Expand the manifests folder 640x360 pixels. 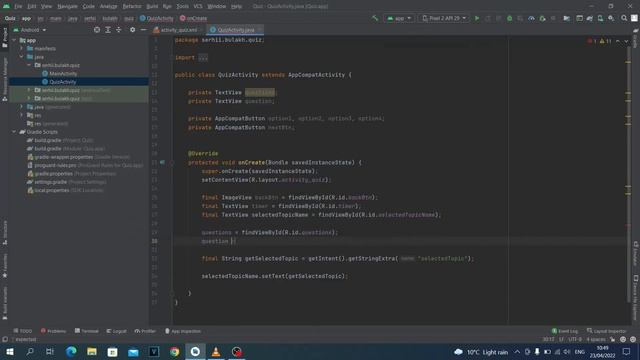22,49
